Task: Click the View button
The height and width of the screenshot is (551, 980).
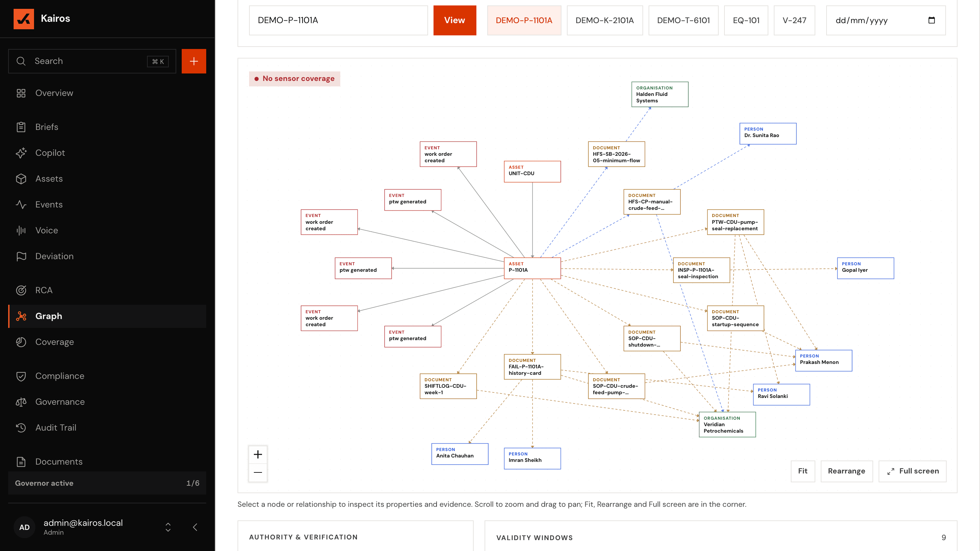Action: coord(455,20)
